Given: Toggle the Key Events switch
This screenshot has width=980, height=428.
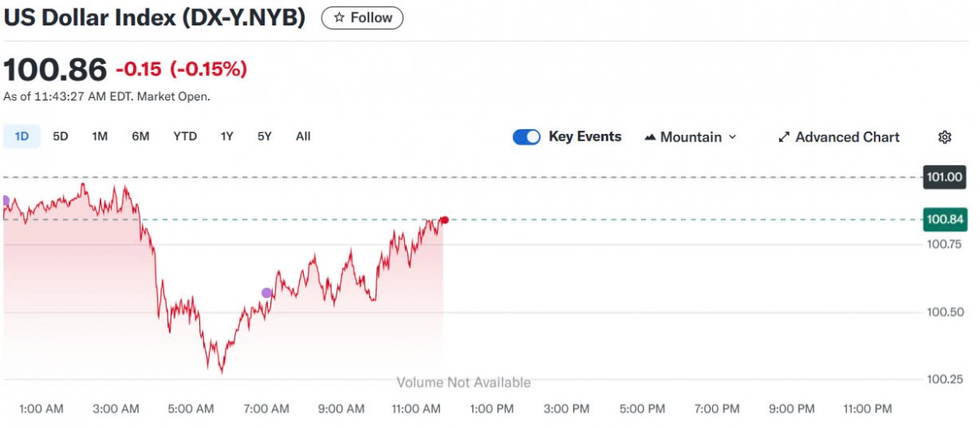Looking at the screenshot, I should click(527, 137).
